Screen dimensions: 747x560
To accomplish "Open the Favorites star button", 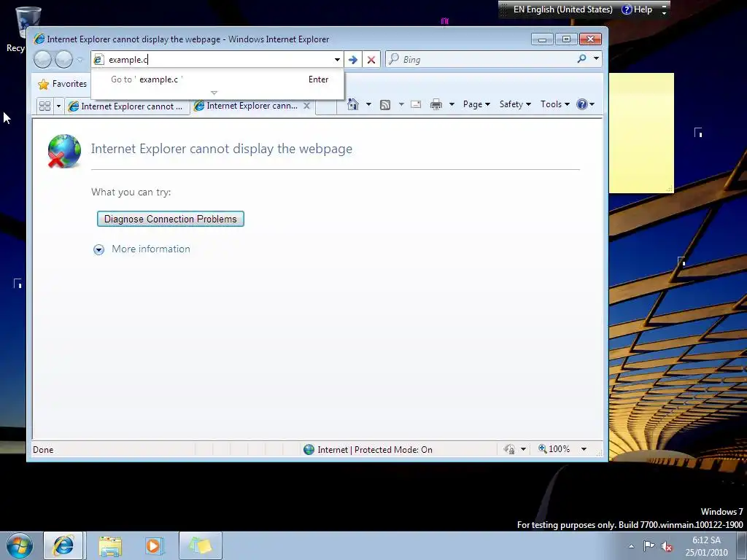I will click(x=63, y=84).
